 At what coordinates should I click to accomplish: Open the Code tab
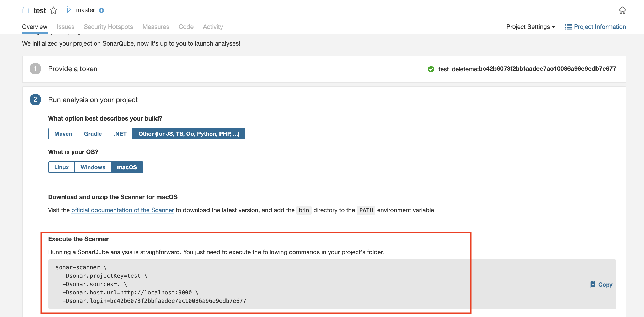(x=186, y=27)
